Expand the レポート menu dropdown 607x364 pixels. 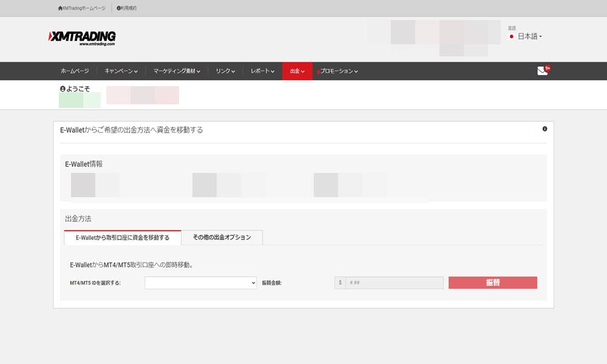262,71
